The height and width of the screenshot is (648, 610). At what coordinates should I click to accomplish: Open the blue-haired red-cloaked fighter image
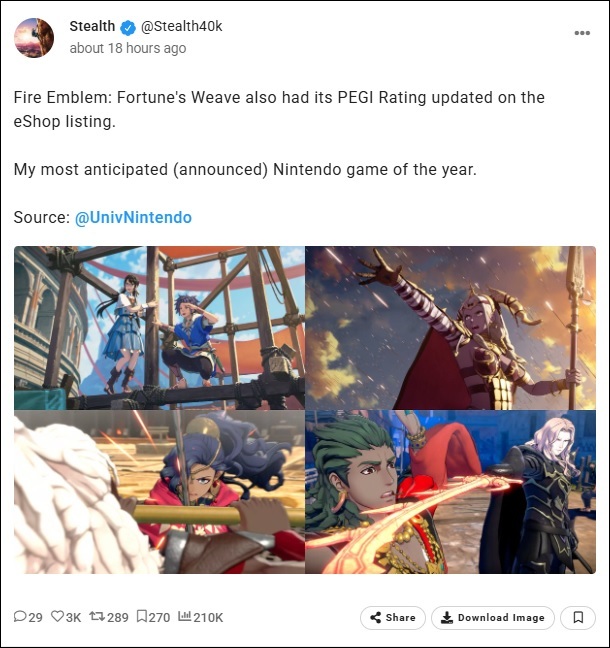pyautogui.click(x=159, y=492)
